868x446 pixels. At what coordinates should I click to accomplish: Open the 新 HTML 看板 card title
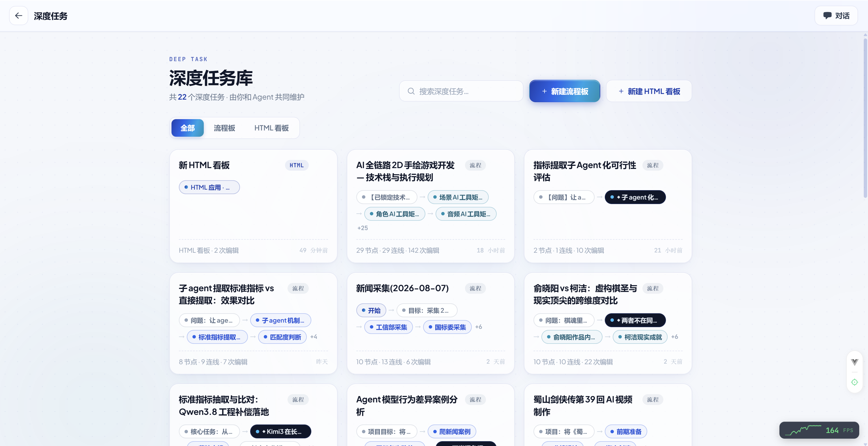[204, 165]
